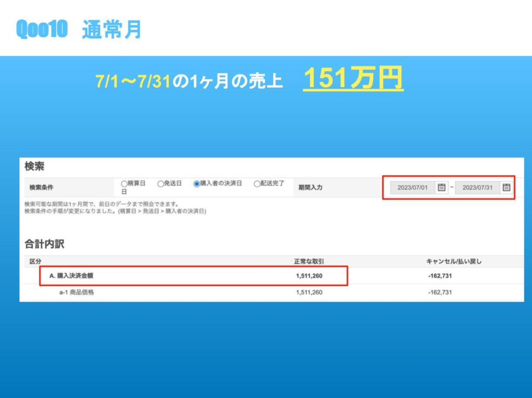
Task: Open the calendar icon beside 2023/07/31
Action: coord(506,188)
